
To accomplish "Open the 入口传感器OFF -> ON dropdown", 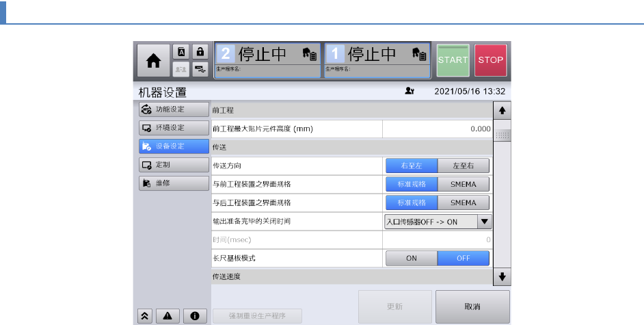I will pyautogui.click(x=438, y=222).
